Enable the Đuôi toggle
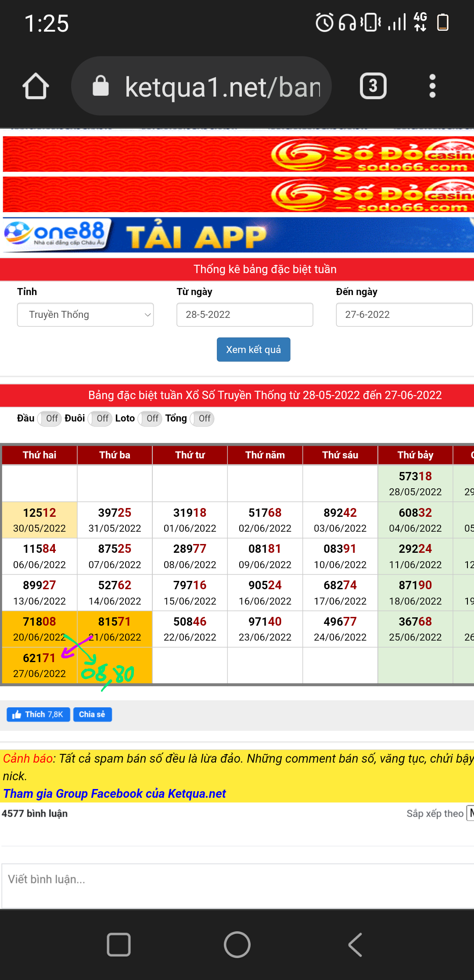This screenshot has width=474, height=980. coord(100,418)
